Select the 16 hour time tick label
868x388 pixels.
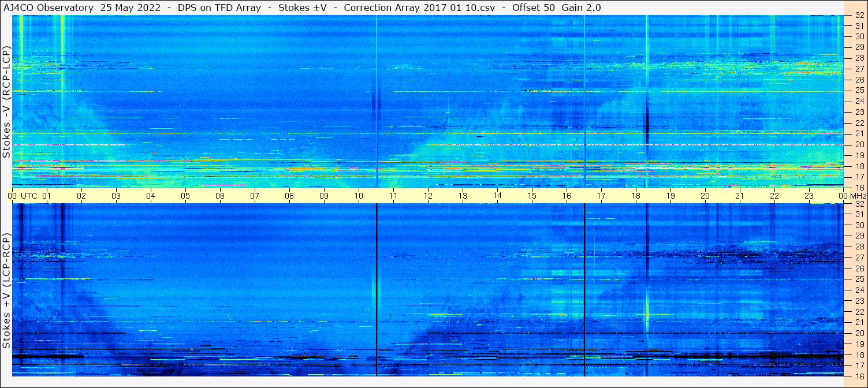[567, 196]
